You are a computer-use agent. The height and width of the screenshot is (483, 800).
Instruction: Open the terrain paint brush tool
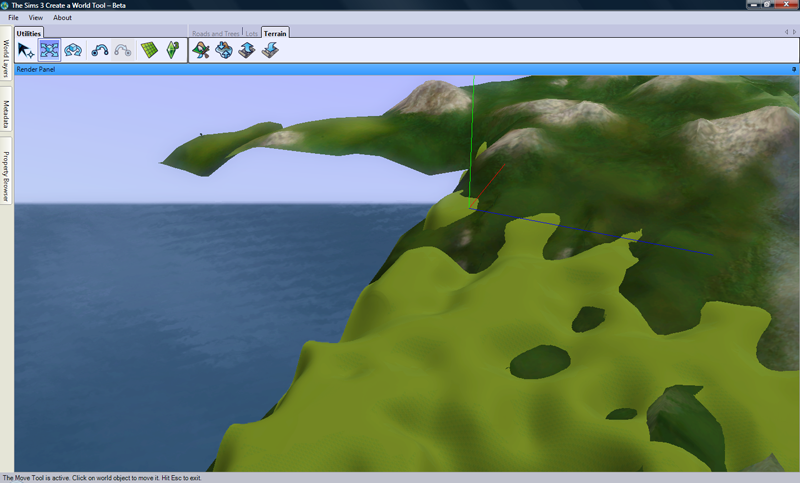pyautogui.click(x=201, y=50)
